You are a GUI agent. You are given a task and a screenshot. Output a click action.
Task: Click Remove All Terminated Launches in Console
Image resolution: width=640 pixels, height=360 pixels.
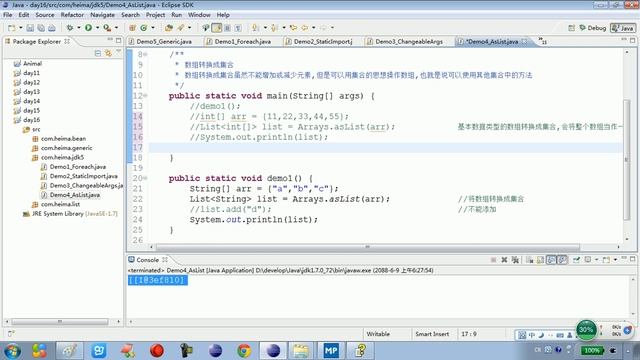click(x=515, y=260)
